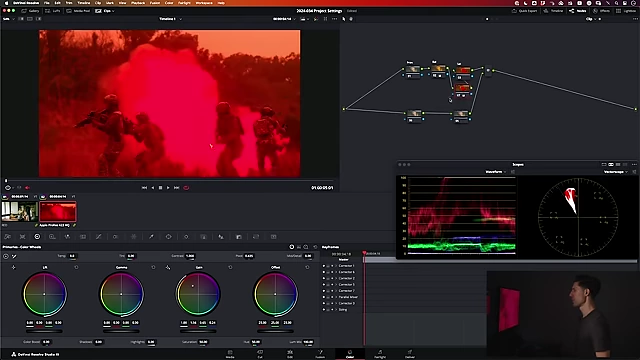Viewport: 640px width, 360px height.
Task: Open the Power Window palette icon
Action: click(169, 237)
